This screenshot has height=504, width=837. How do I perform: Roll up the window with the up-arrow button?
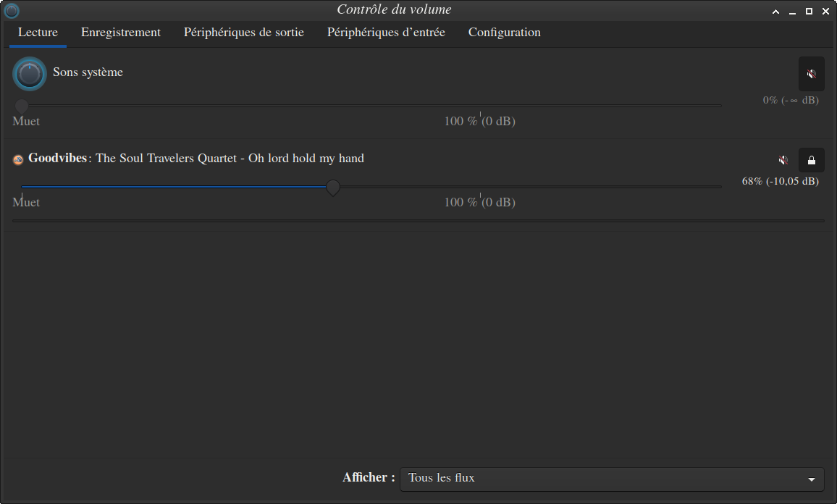[776, 11]
